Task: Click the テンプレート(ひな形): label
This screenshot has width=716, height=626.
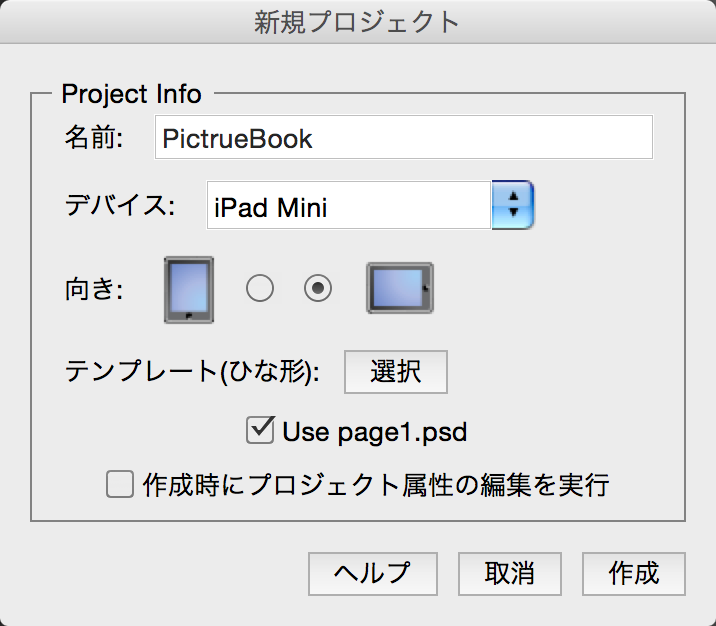Action: [192, 371]
